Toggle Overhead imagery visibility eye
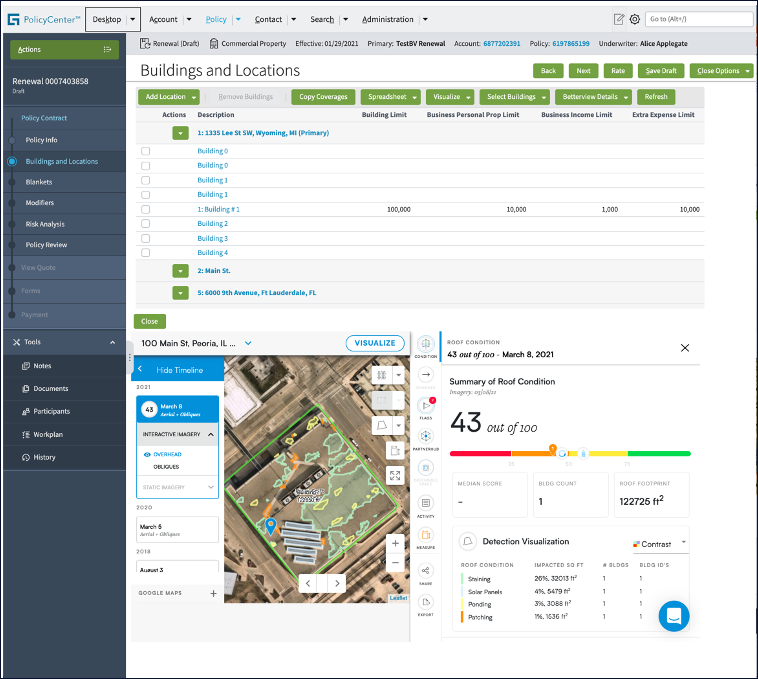The image size is (758, 679). pyautogui.click(x=147, y=454)
